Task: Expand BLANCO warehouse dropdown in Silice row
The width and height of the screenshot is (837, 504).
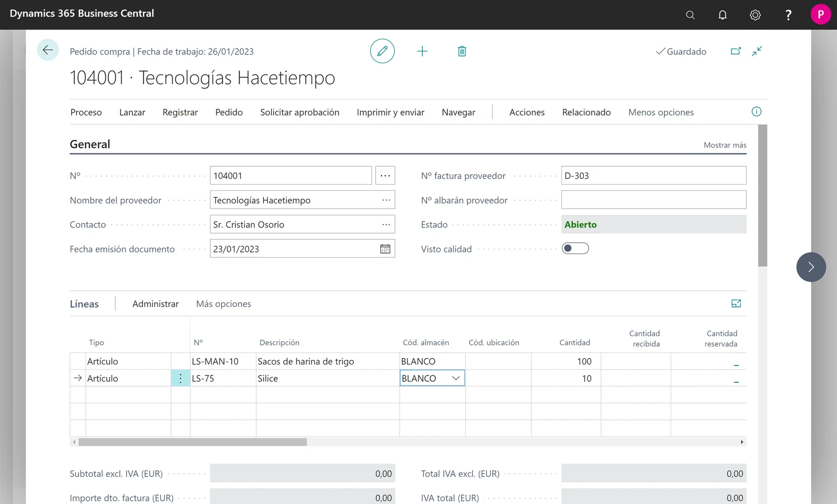Action: [456, 378]
